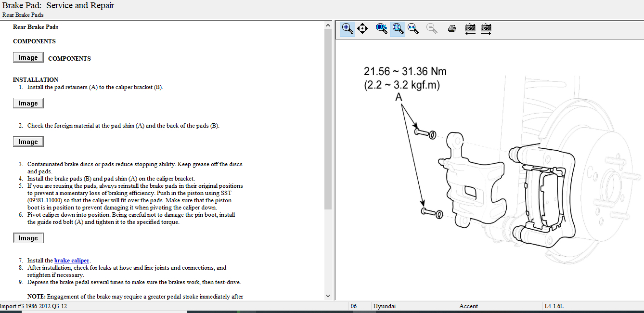Viewport: 644px width, 313px height.
Task: Follow the brake caliper link
Action: point(72,261)
